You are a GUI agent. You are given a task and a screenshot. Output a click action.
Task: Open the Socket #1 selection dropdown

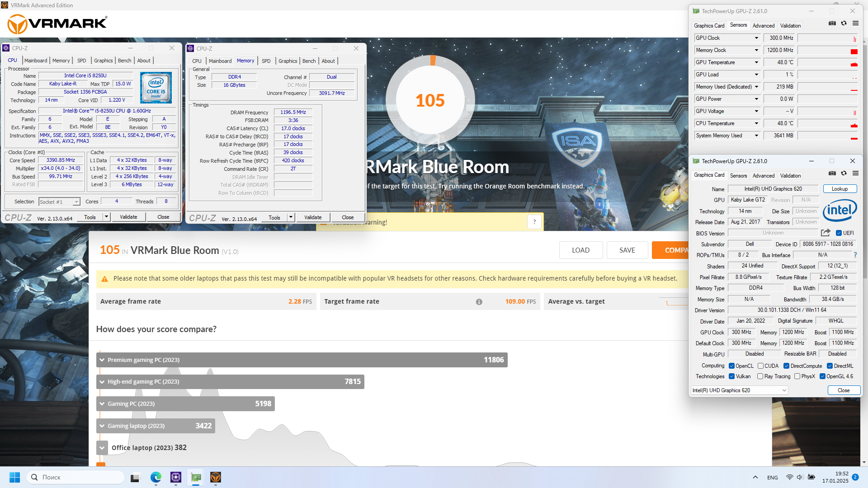[59, 202]
